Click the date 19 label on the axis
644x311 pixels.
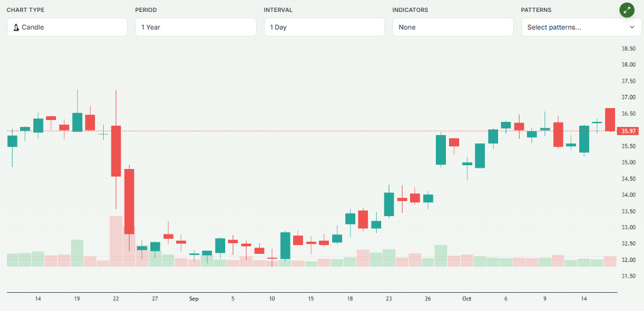(77, 300)
